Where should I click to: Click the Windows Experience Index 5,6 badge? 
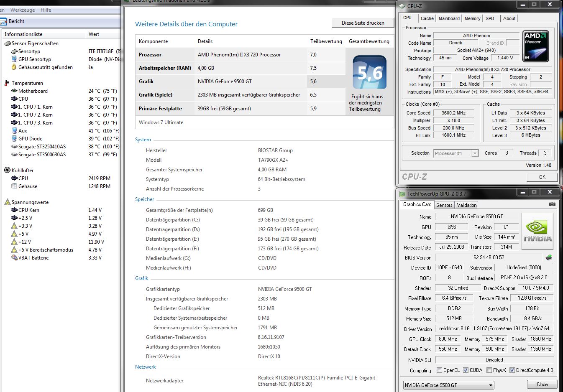click(x=370, y=72)
